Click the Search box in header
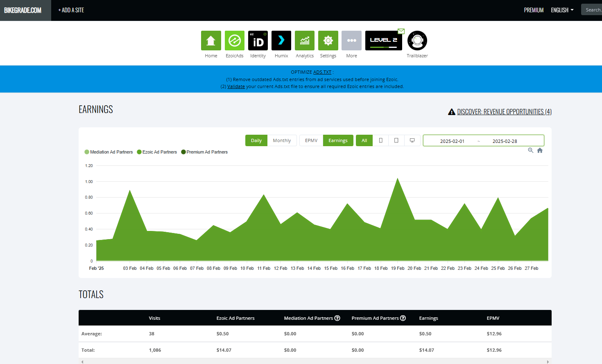This screenshot has width=602, height=364. (x=591, y=10)
